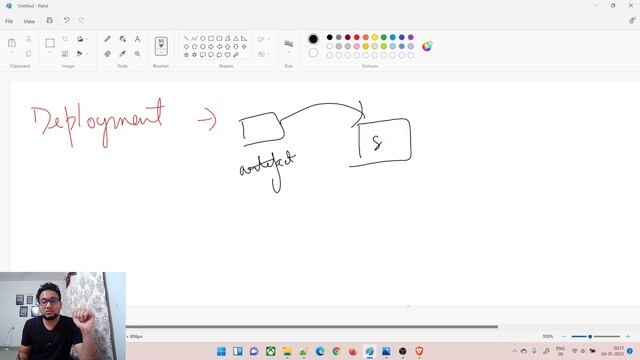Choose the rectangular Select tool

point(50,43)
